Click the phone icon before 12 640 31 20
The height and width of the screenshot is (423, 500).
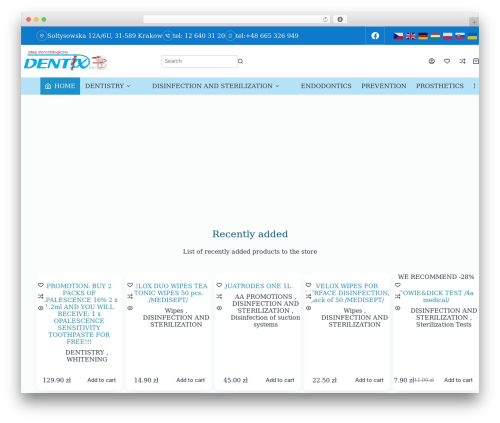click(x=168, y=36)
